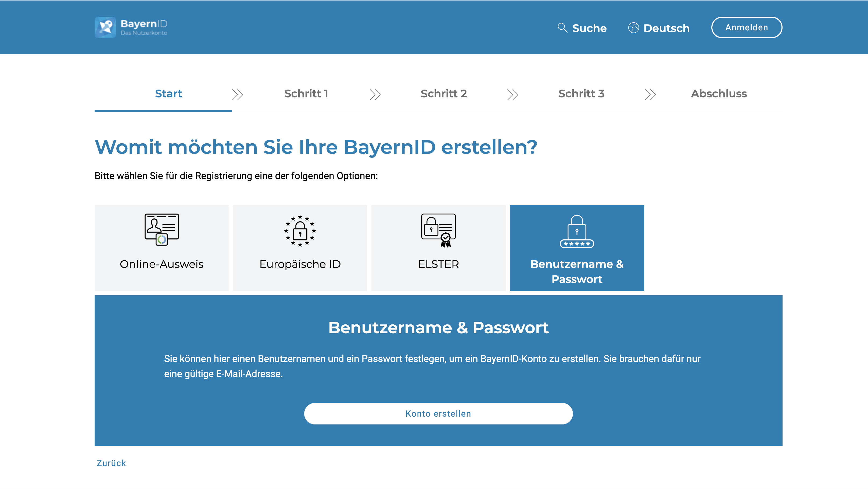
Task: Select the Abschluss step
Action: pyautogui.click(x=719, y=93)
